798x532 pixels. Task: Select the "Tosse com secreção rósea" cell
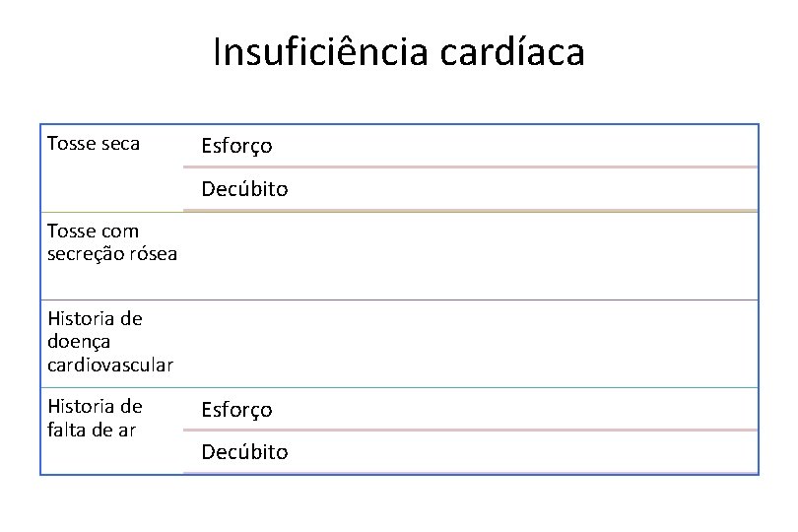click(x=112, y=256)
